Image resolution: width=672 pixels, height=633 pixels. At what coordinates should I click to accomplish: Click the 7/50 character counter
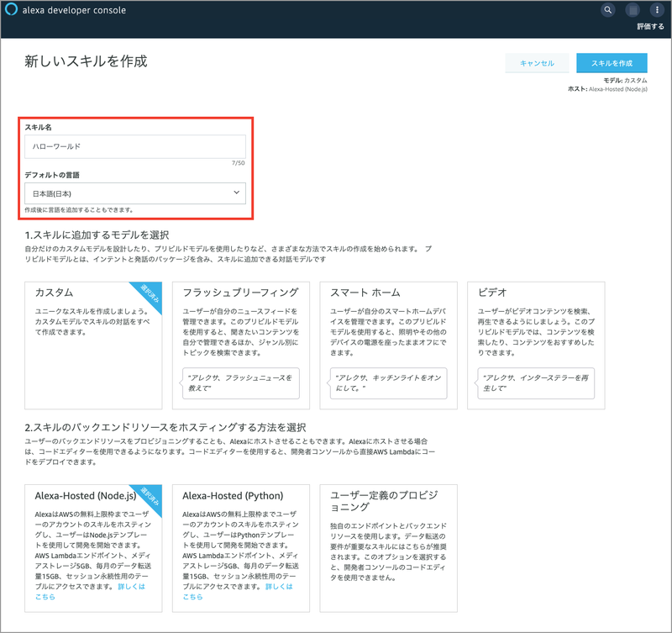[x=239, y=163]
